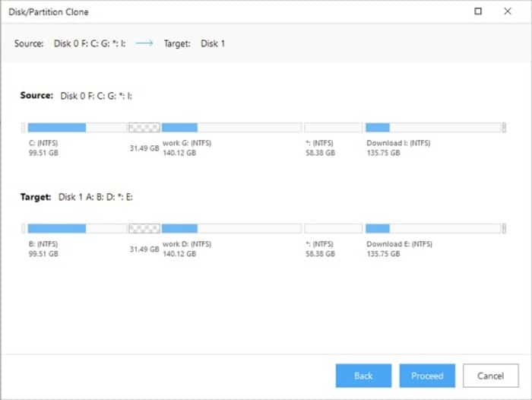Maximize the Disk/Partition Clone window

pos(478,11)
